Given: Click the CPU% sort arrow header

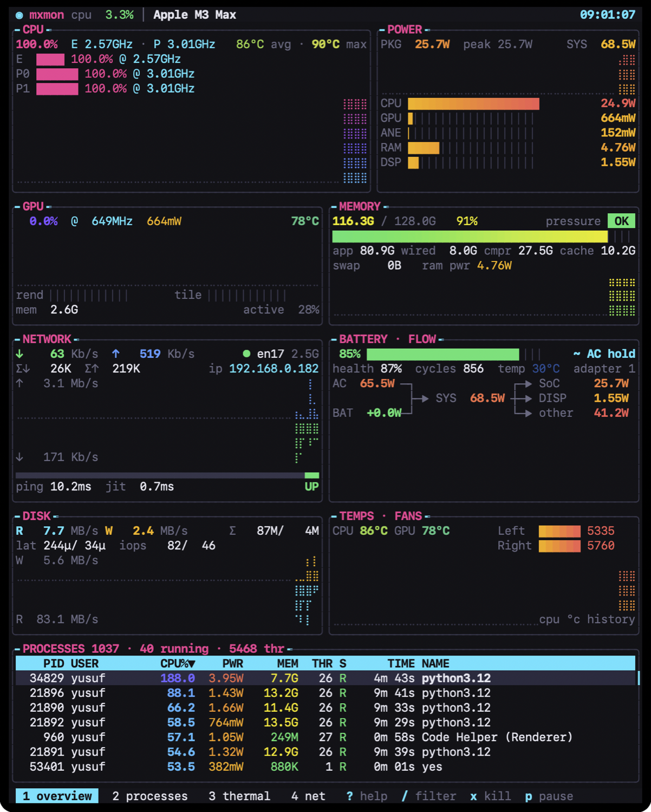Looking at the screenshot, I should 178,663.
